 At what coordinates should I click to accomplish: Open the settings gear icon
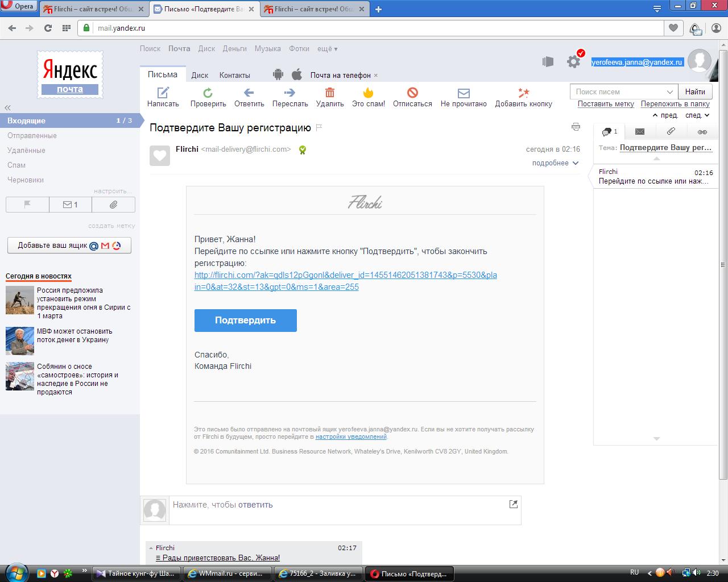(574, 61)
